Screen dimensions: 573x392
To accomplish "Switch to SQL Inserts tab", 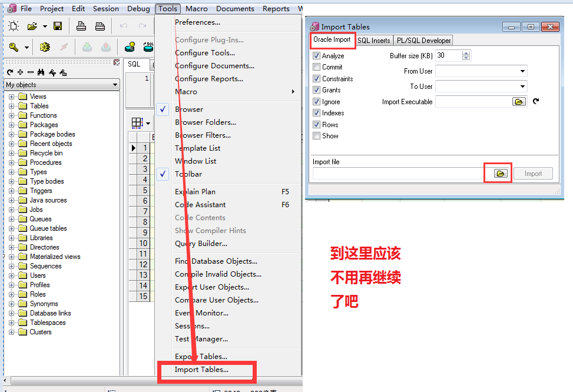I will pos(374,40).
